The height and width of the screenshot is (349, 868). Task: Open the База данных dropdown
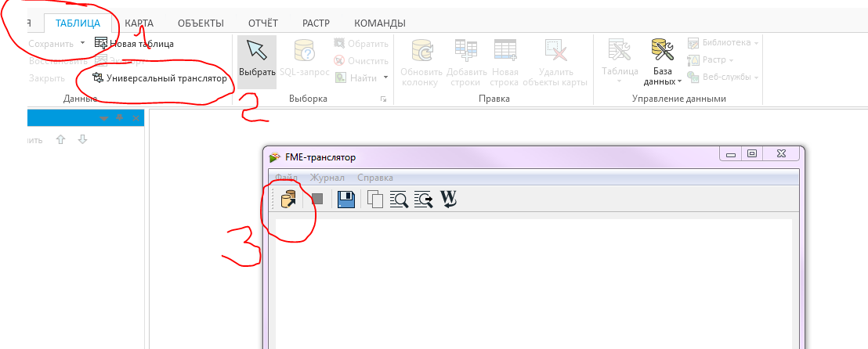pos(662,62)
